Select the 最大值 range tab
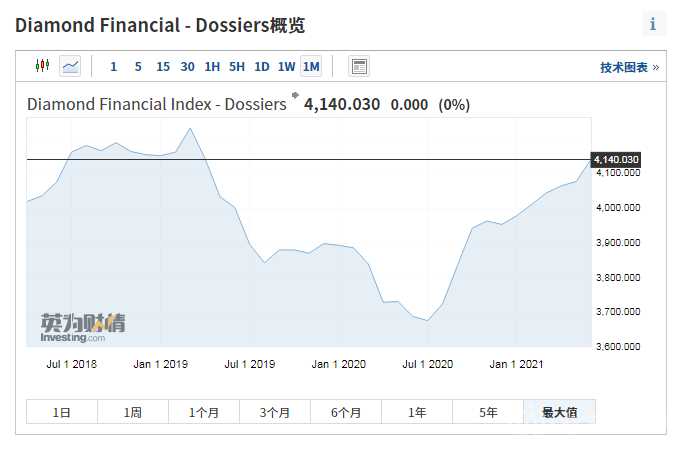682x453 pixels. click(x=559, y=412)
